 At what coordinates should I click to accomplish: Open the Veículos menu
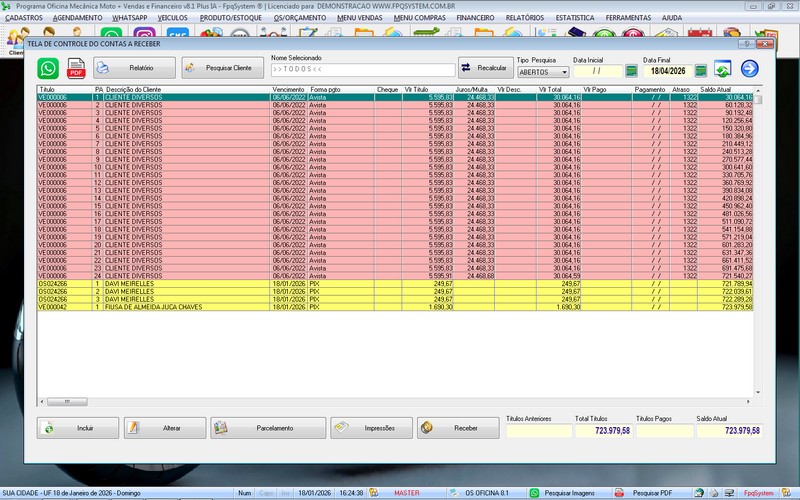coord(173,18)
